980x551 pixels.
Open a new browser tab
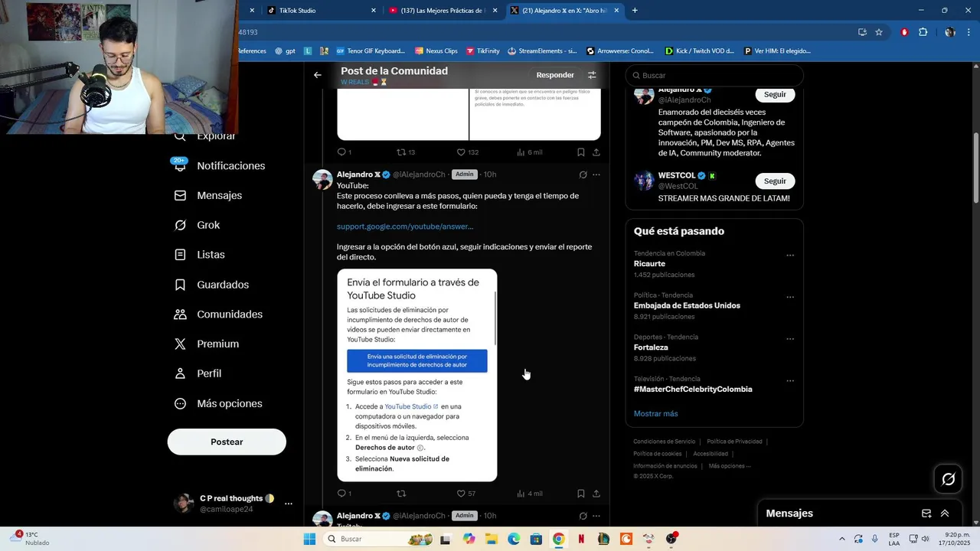[x=635, y=11]
